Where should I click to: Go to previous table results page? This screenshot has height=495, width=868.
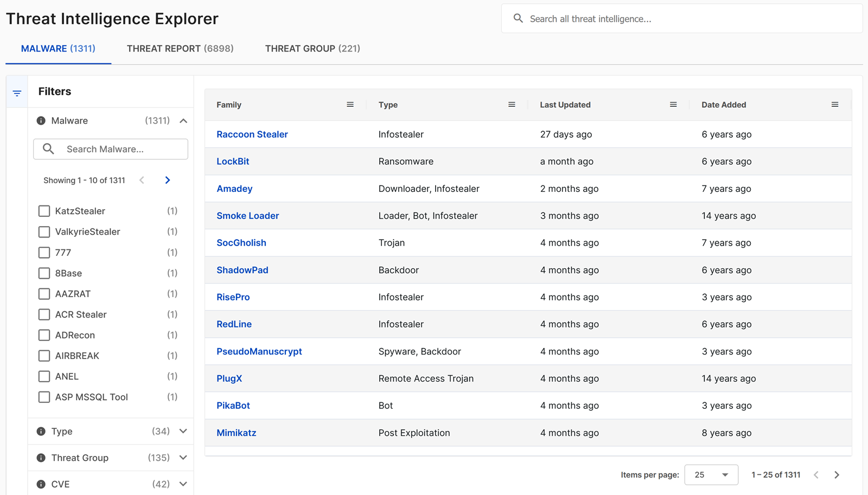816,475
